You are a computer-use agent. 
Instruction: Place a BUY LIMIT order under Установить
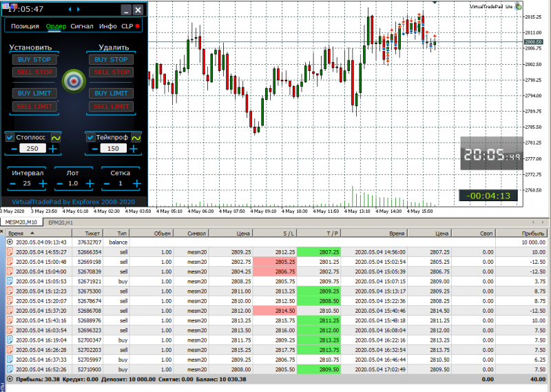[x=34, y=94]
